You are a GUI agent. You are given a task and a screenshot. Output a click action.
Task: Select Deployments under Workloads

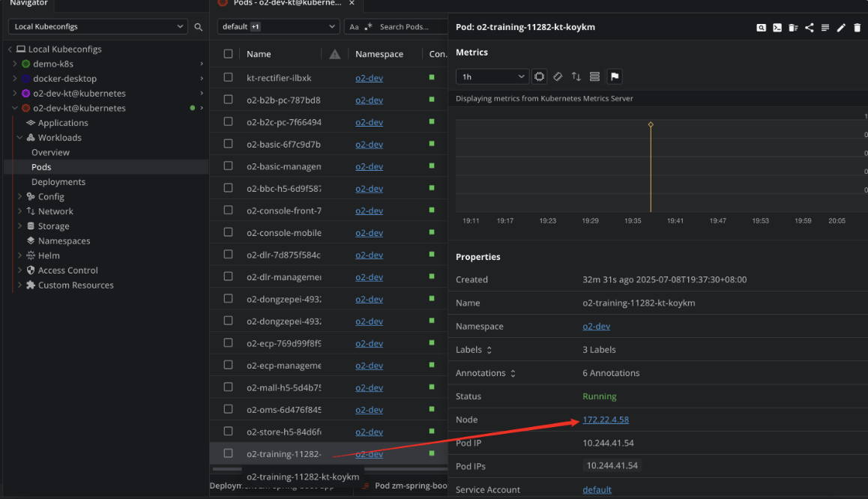(58, 182)
